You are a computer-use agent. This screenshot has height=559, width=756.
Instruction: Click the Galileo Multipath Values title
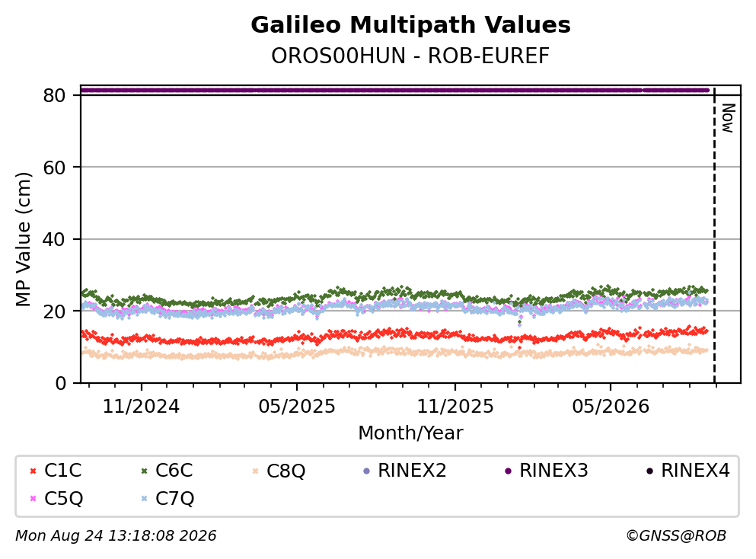[x=411, y=25]
